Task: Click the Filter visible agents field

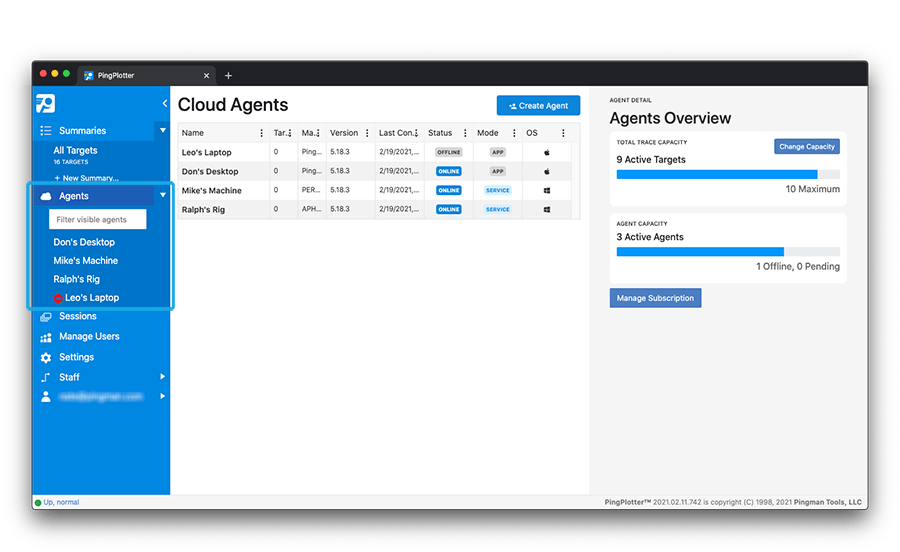Action: tap(98, 220)
